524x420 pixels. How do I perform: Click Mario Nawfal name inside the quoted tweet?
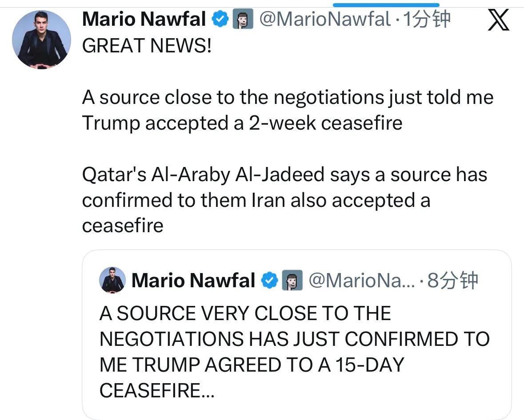tap(193, 281)
